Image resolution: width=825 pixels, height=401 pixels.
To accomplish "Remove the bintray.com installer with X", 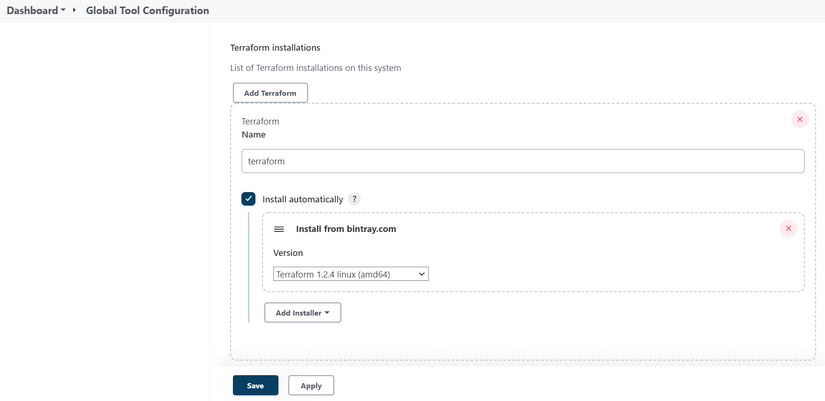I will [x=788, y=229].
